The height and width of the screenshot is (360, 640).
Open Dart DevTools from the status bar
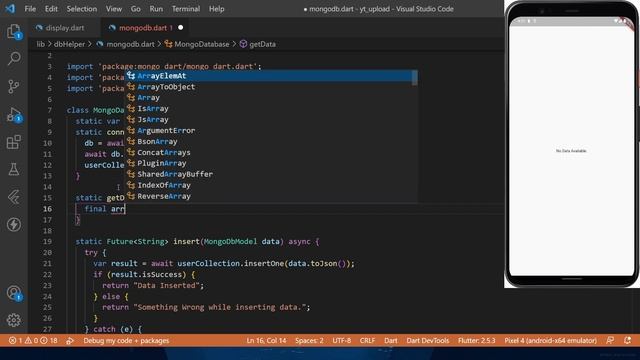[427, 340]
